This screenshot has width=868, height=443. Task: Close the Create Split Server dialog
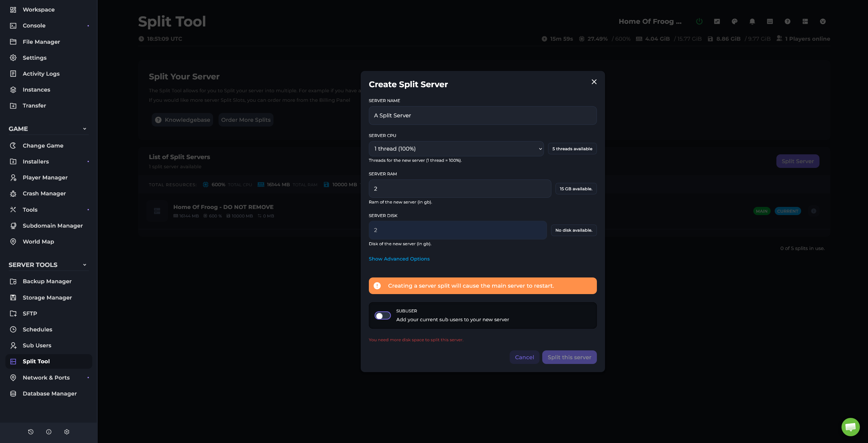(594, 82)
